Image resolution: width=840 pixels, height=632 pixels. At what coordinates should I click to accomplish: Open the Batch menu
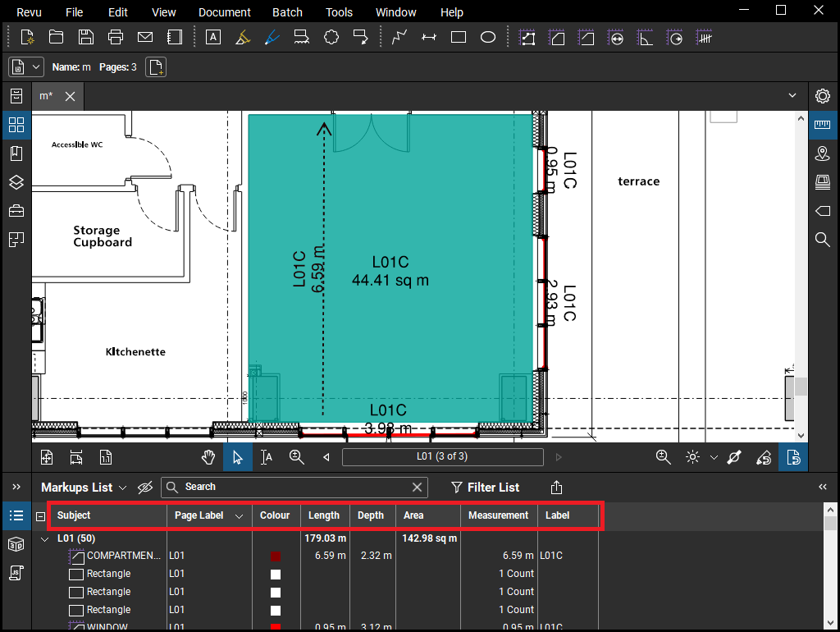pos(287,11)
